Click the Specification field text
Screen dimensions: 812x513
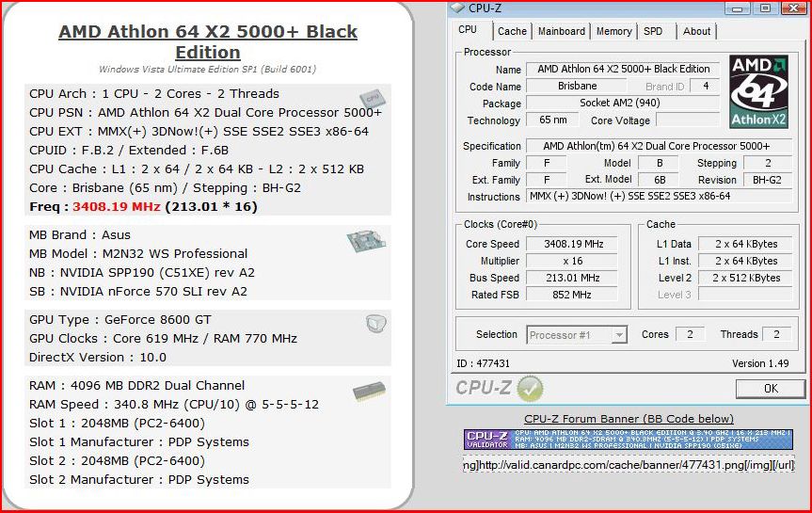pos(660,146)
